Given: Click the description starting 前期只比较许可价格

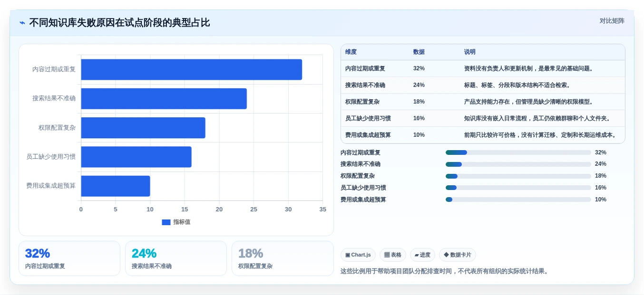Looking at the screenshot, I should [540, 135].
